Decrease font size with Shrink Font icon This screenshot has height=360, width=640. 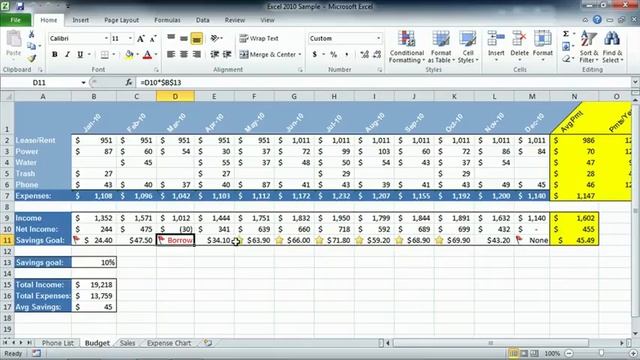point(153,39)
